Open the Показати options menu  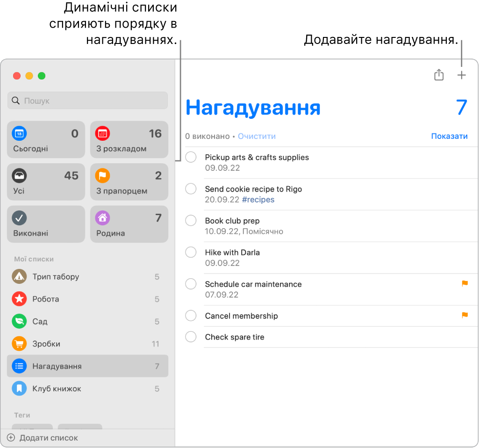click(449, 136)
